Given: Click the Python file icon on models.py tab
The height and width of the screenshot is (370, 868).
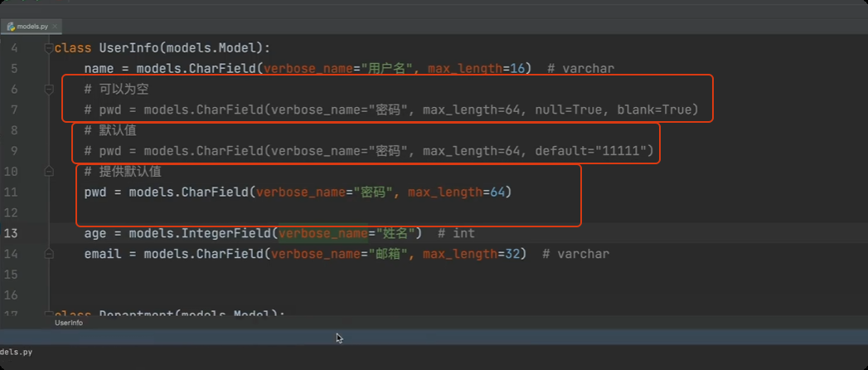Looking at the screenshot, I should coord(11,27).
